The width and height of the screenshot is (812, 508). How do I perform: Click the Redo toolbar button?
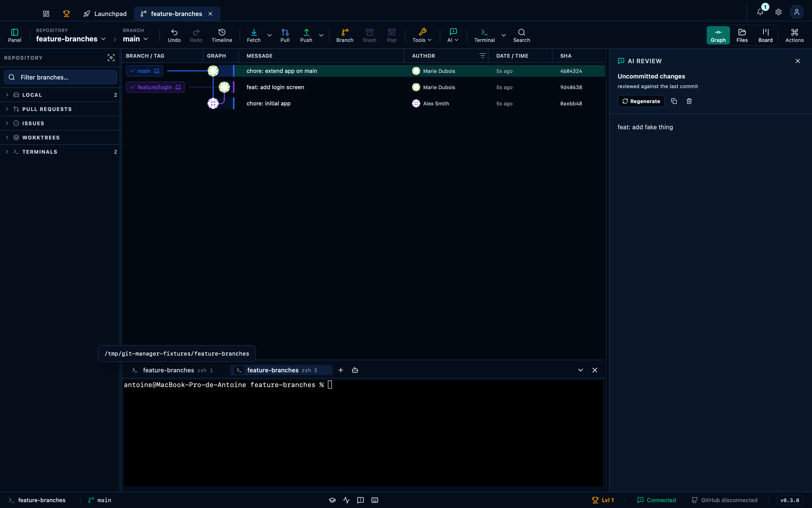(196, 35)
